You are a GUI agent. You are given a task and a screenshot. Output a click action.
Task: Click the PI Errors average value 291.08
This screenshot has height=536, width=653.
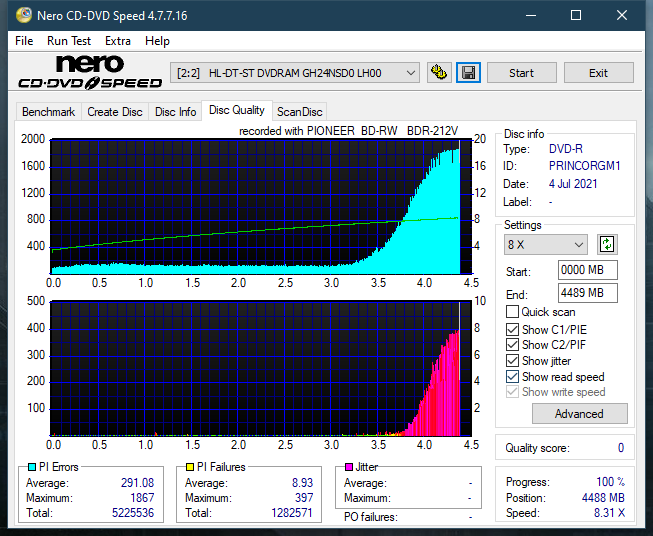(137, 483)
